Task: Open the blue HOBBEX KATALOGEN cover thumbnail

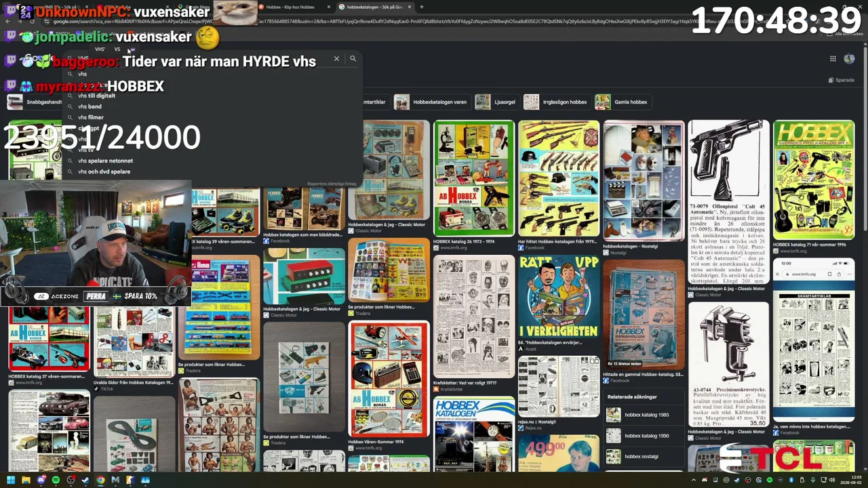Action: [x=474, y=435]
